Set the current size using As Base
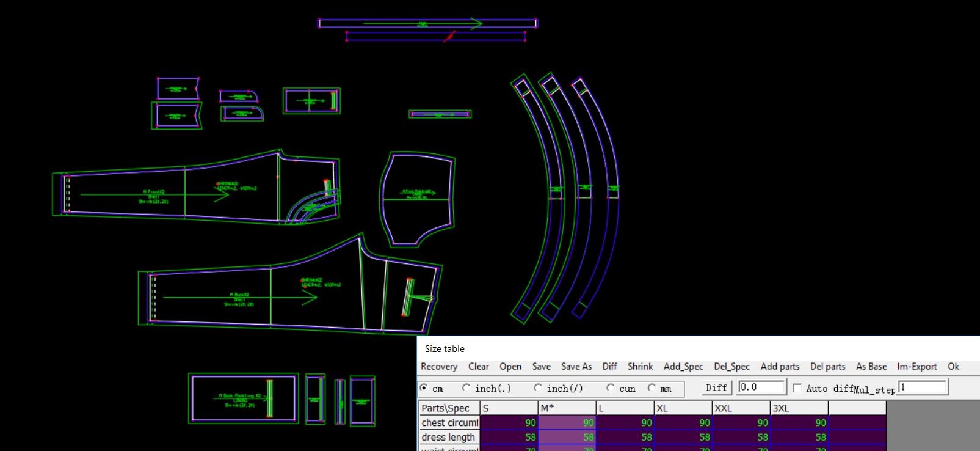Screen dimensions: 980x451 coord(871,367)
